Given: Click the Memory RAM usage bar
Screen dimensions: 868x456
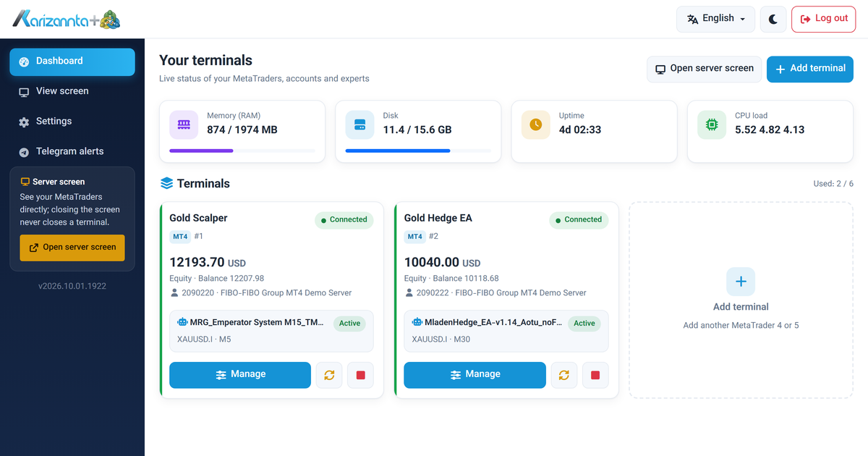Looking at the screenshot, I should [x=242, y=151].
